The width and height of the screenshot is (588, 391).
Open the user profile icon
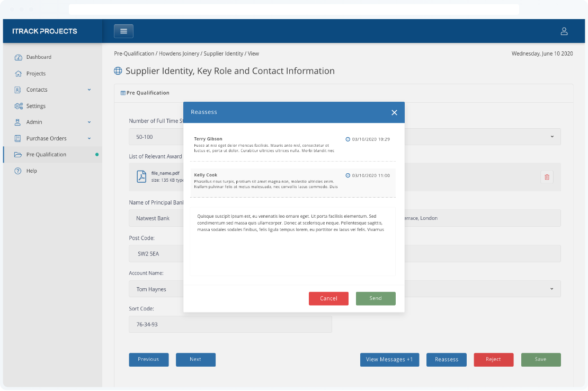coord(564,31)
